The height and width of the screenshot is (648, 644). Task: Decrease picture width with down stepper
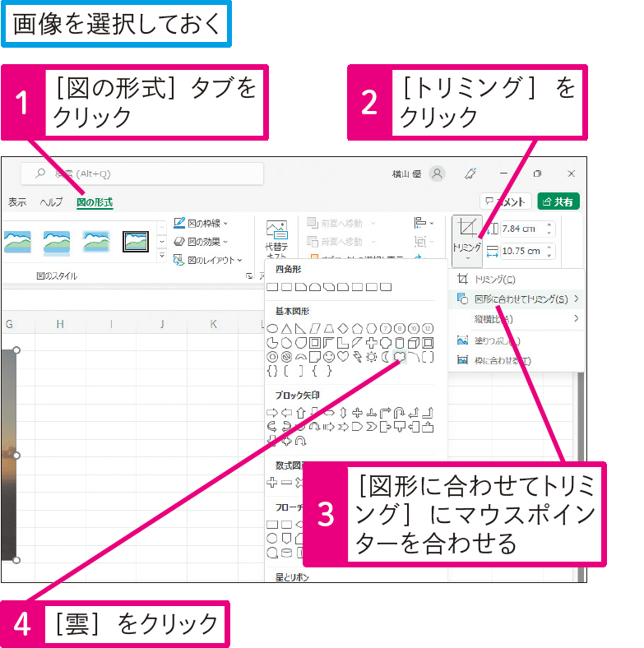pos(549,255)
